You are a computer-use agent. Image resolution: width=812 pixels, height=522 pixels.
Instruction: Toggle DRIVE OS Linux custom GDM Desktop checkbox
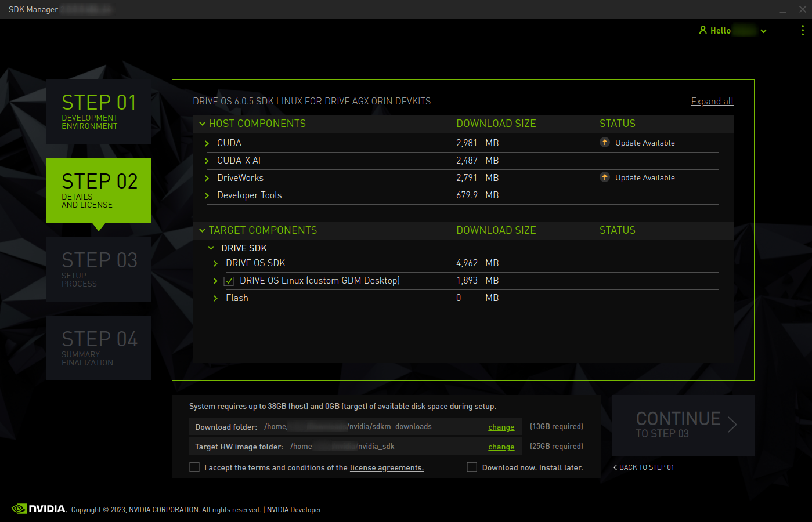click(x=229, y=281)
